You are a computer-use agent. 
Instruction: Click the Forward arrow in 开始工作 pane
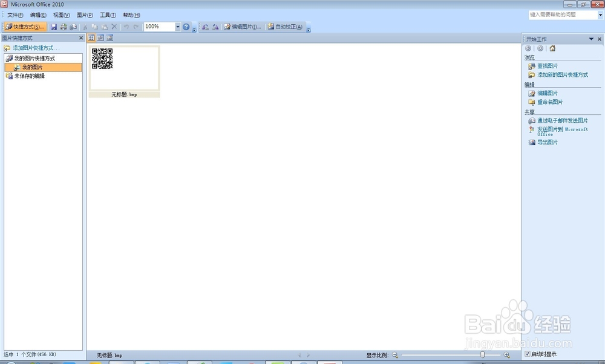[540, 48]
